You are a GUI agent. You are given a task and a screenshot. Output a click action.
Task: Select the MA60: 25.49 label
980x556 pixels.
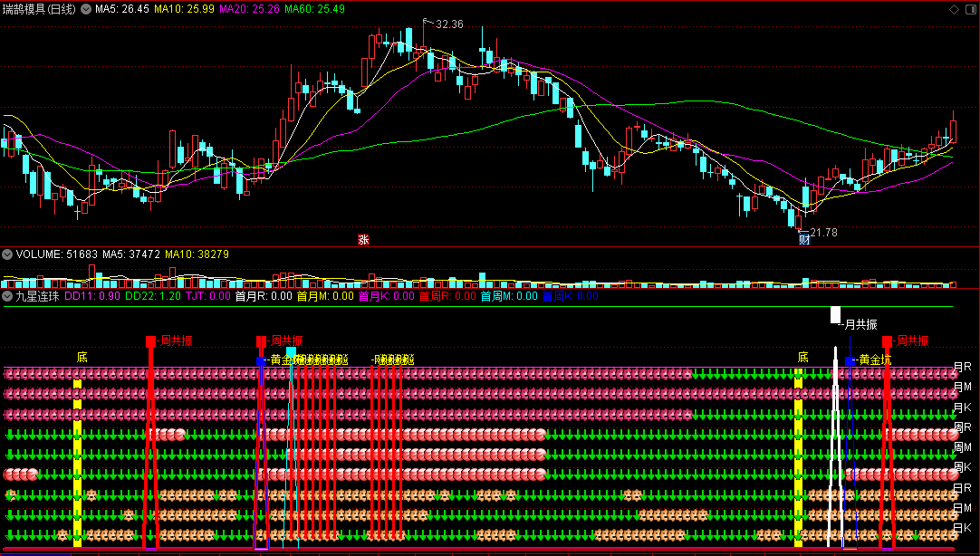coord(314,9)
